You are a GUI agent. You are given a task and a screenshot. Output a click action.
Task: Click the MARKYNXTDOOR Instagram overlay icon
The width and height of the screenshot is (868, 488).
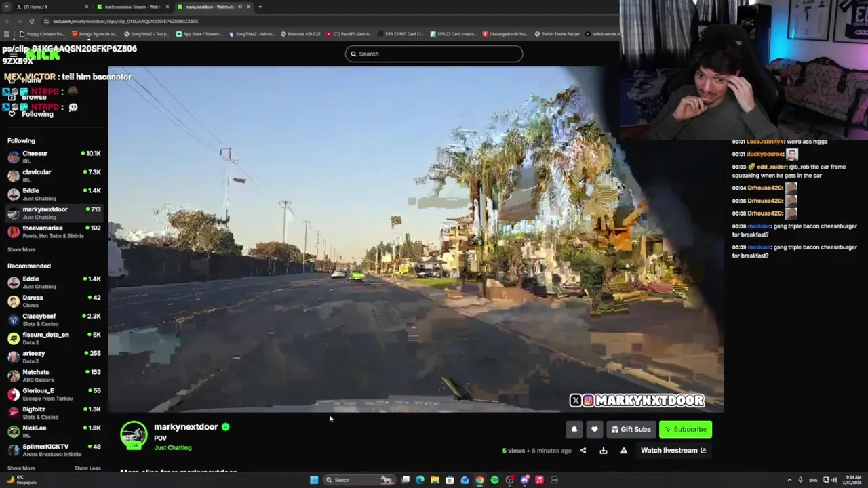589,401
